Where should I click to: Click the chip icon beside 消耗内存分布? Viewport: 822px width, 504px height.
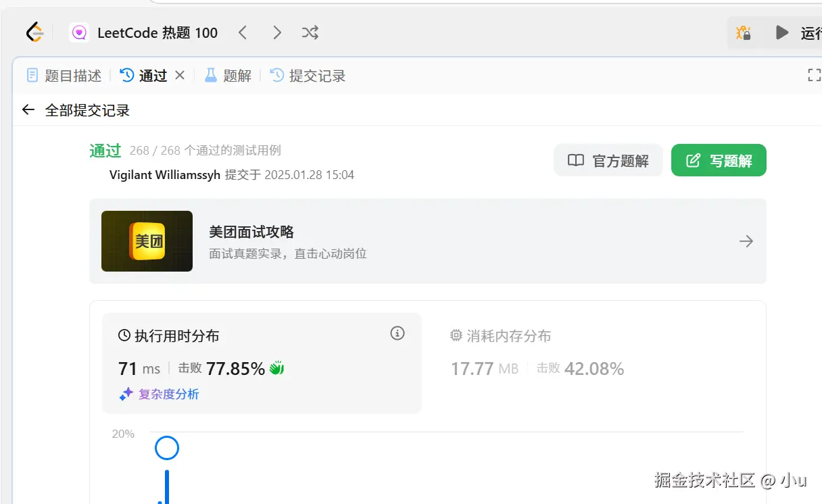[x=456, y=335]
